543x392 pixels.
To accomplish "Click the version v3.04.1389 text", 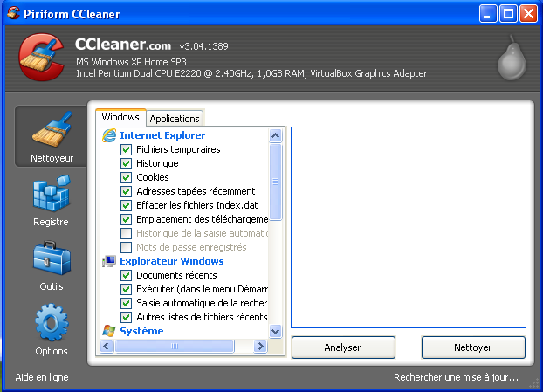I will point(204,46).
